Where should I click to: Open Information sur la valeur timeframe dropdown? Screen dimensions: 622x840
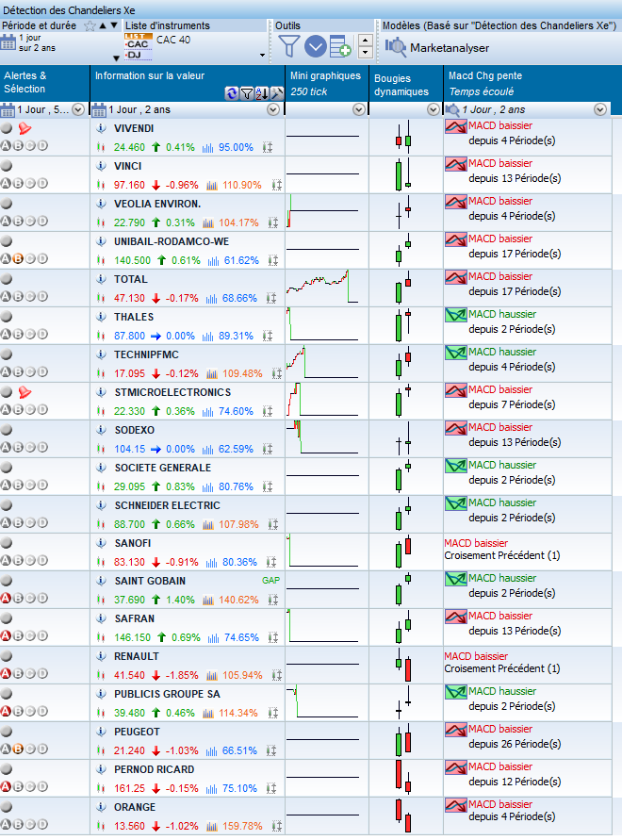click(x=273, y=109)
